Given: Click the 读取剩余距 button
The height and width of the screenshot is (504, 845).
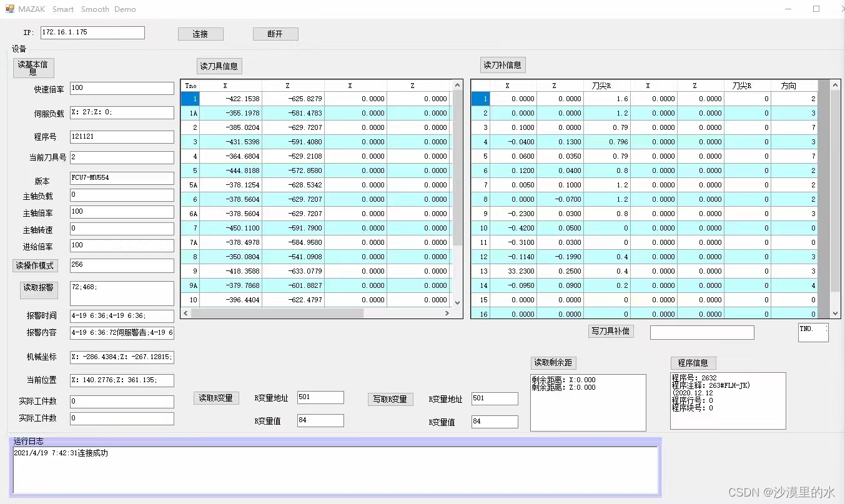Looking at the screenshot, I should pyautogui.click(x=554, y=363).
